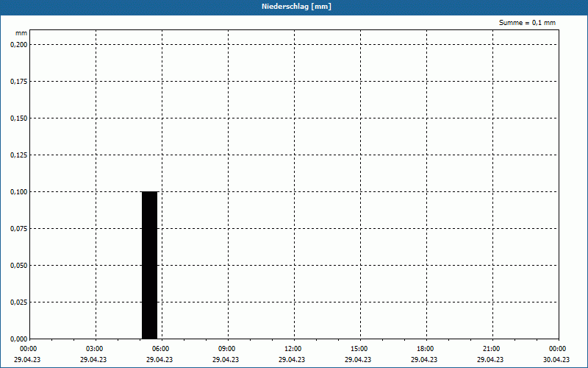Select the 09:00 time axis label
Viewport: 588px width, 368px height.
[x=226, y=349]
